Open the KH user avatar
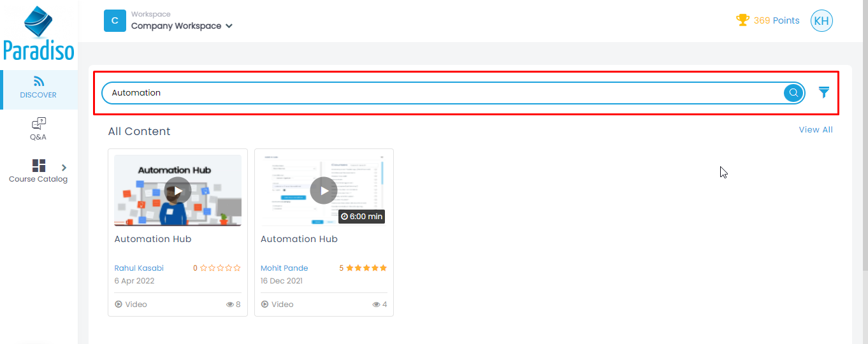This screenshot has height=344, width=868. (x=821, y=21)
